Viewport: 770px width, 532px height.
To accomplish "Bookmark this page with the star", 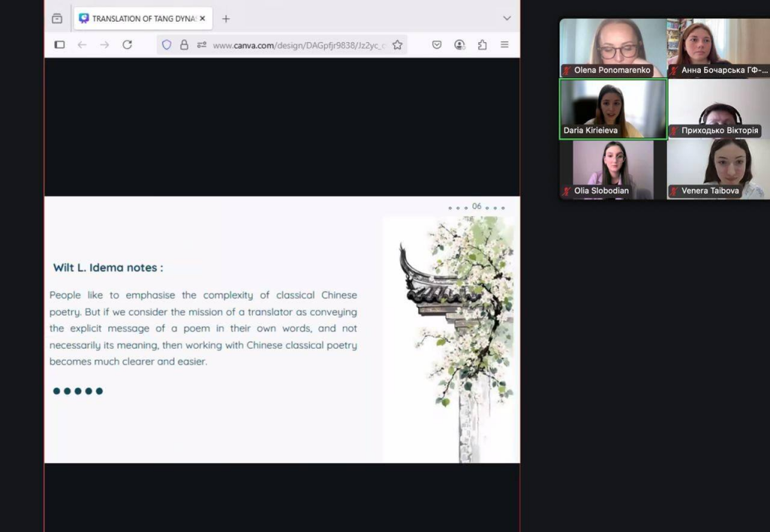I will pos(397,45).
